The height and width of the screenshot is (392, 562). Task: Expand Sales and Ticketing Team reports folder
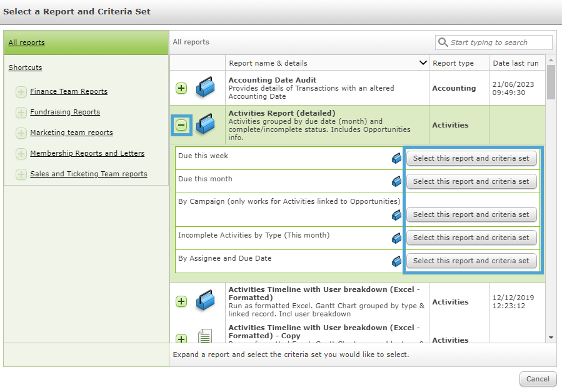tap(21, 174)
